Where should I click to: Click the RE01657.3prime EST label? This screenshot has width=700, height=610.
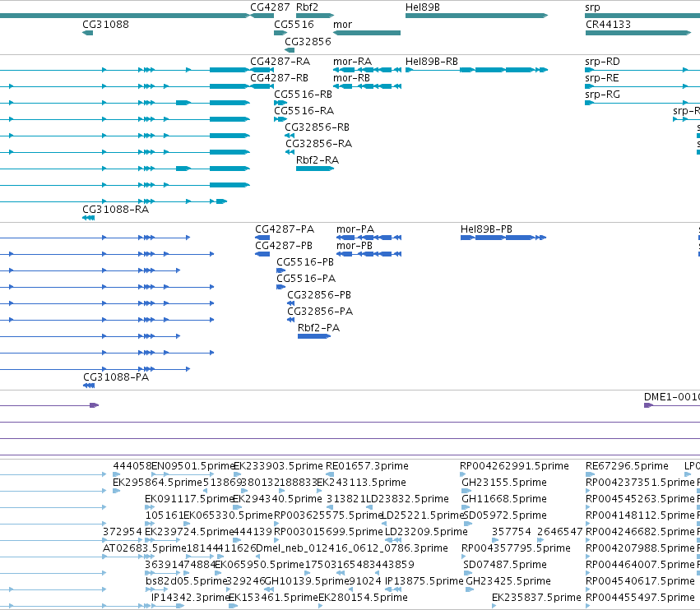click(367, 466)
